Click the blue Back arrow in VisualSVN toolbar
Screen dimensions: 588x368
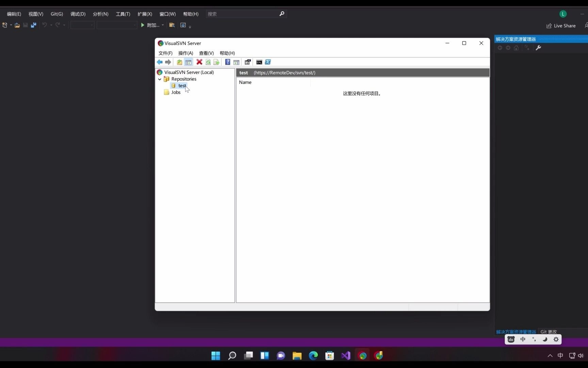160,62
